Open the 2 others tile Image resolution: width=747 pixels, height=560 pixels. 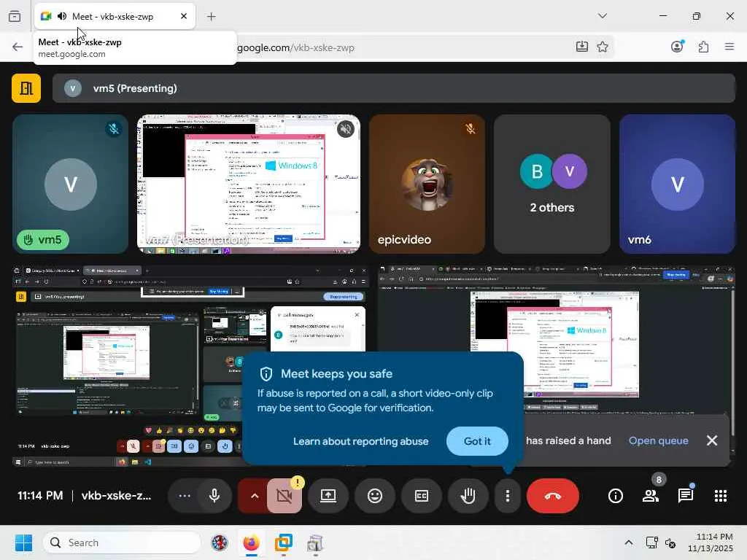(552, 184)
